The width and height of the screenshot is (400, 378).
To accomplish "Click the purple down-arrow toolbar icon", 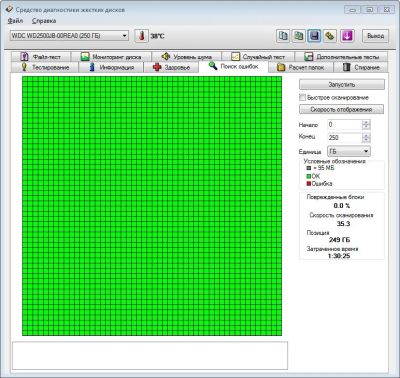I will [347, 36].
